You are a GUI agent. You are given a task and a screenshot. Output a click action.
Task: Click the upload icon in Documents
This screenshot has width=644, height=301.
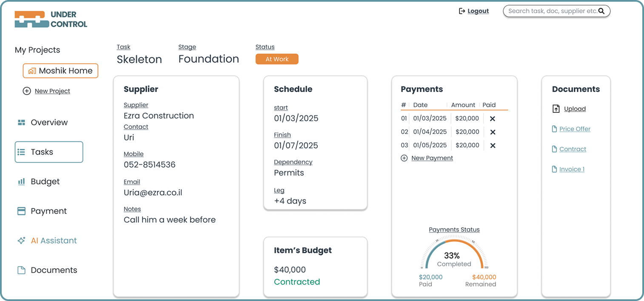[556, 109]
